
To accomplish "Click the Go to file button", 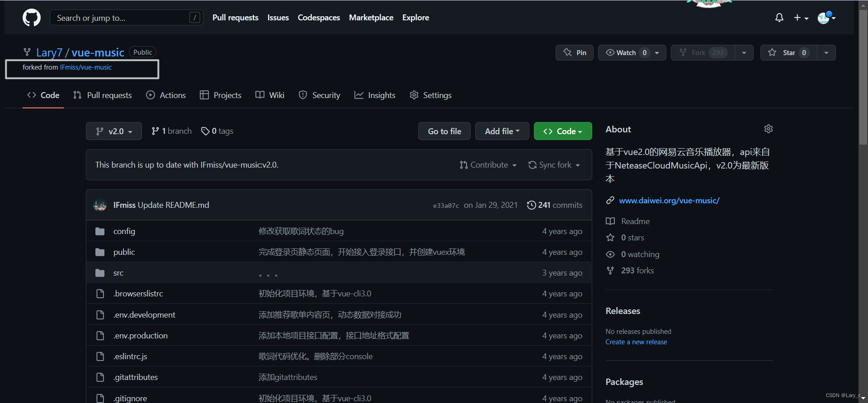I will 444,131.
